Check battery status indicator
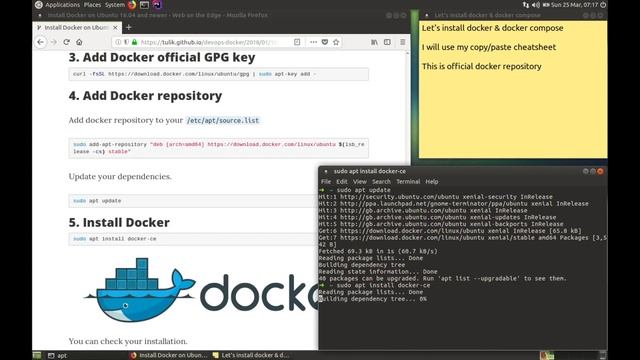Screen dimensions: 640x360 coord(546,5)
